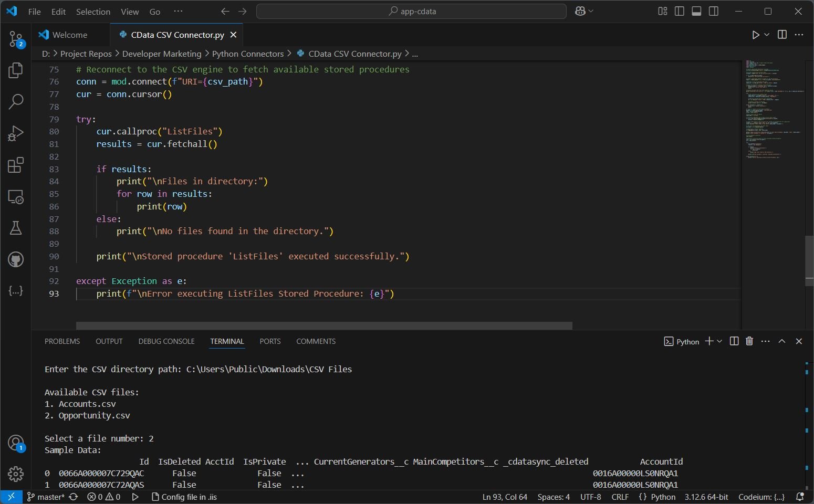Open notifications bell icon

(800, 497)
